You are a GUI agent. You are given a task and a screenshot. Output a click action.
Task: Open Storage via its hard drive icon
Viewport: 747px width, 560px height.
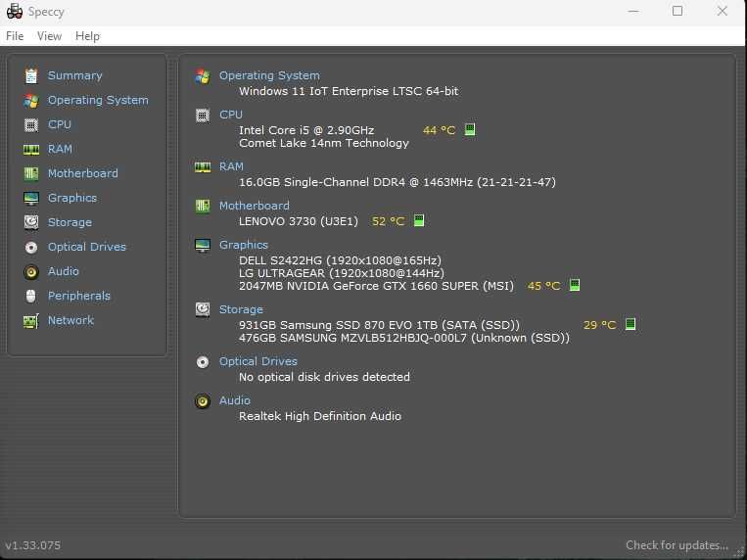tap(31, 222)
